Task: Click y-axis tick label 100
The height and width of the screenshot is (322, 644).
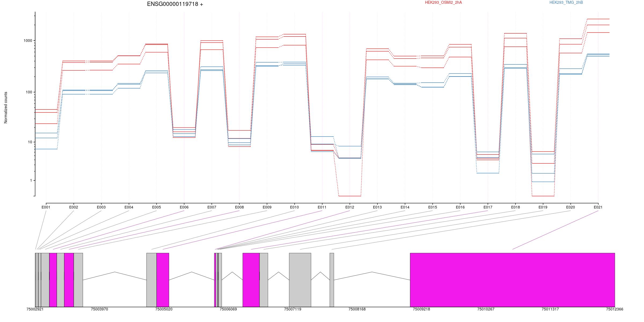Action: click(29, 92)
